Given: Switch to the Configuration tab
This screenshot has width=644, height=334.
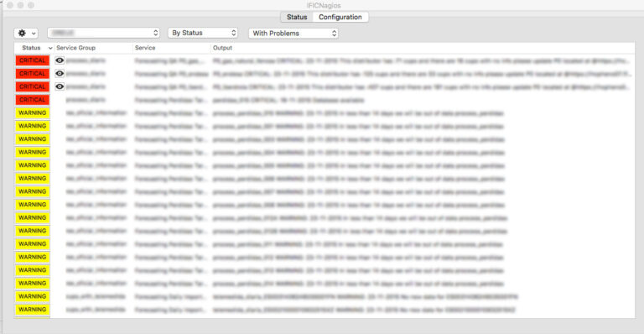Looking at the screenshot, I should point(340,17).
